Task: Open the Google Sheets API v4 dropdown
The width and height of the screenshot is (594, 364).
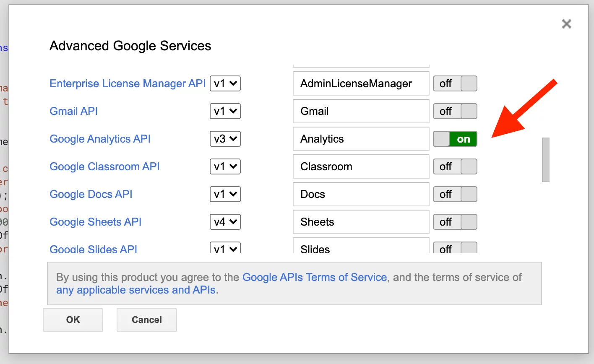Action: (x=225, y=222)
